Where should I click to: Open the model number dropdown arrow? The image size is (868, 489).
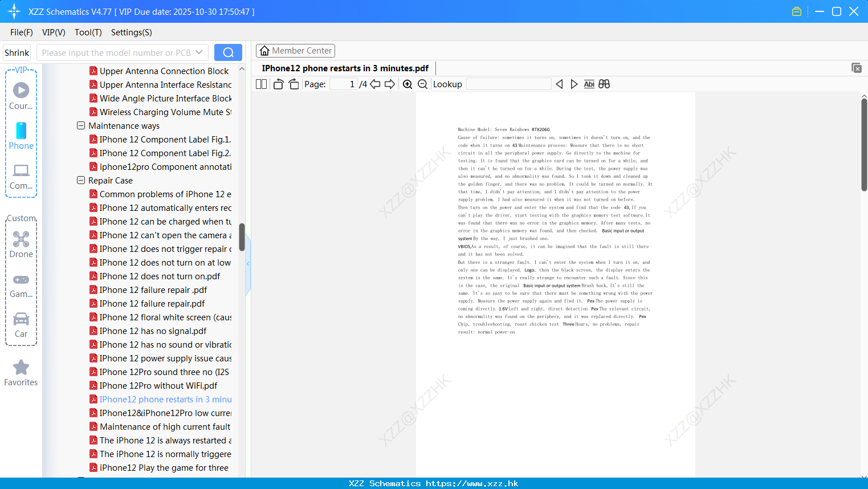pyautogui.click(x=199, y=52)
